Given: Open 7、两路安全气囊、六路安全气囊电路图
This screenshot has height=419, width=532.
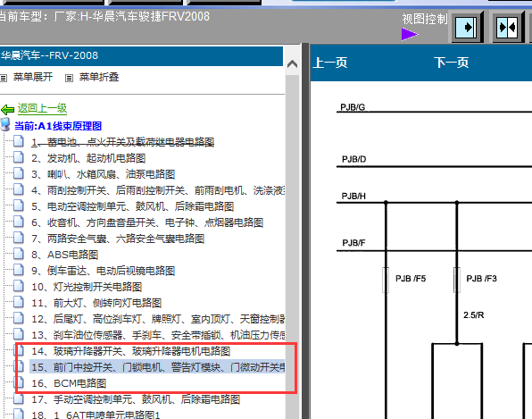Looking at the screenshot, I should click(118, 239).
